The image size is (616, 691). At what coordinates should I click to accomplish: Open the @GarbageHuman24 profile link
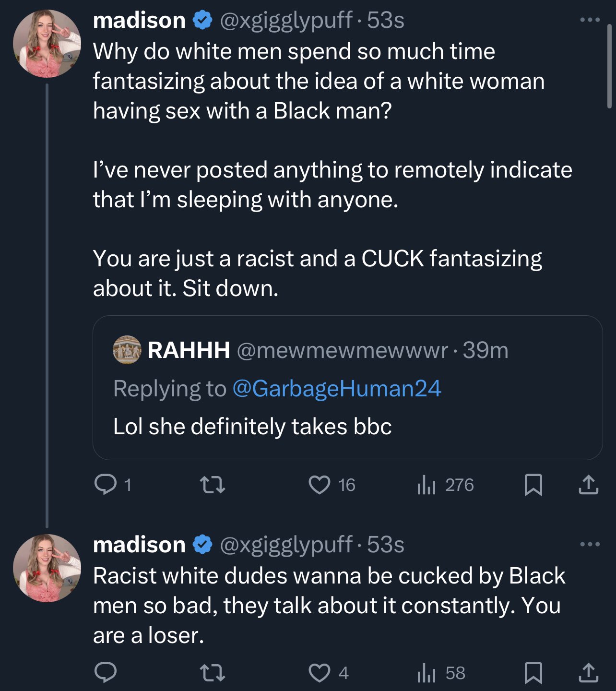tap(336, 389)
